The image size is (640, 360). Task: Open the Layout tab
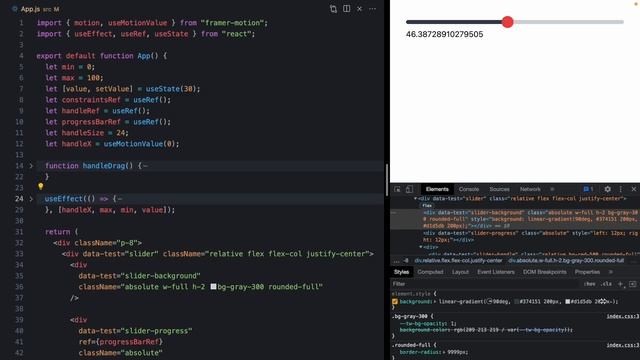point(460,272)
